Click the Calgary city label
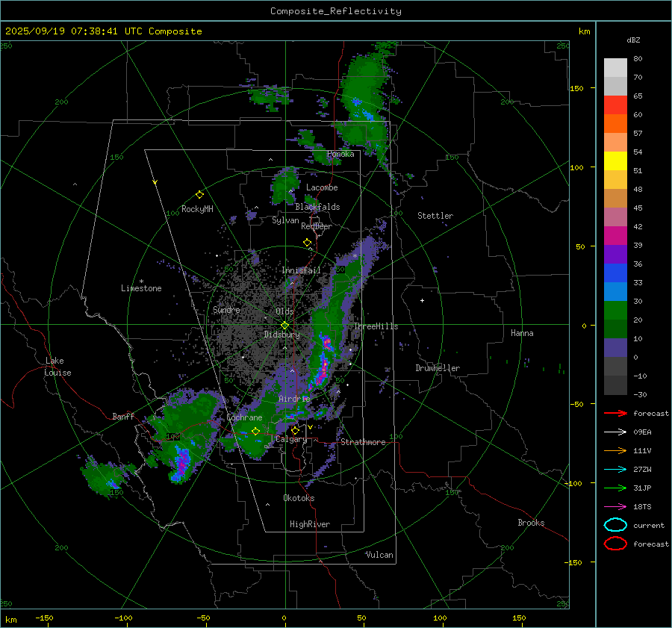 (290, 440)
